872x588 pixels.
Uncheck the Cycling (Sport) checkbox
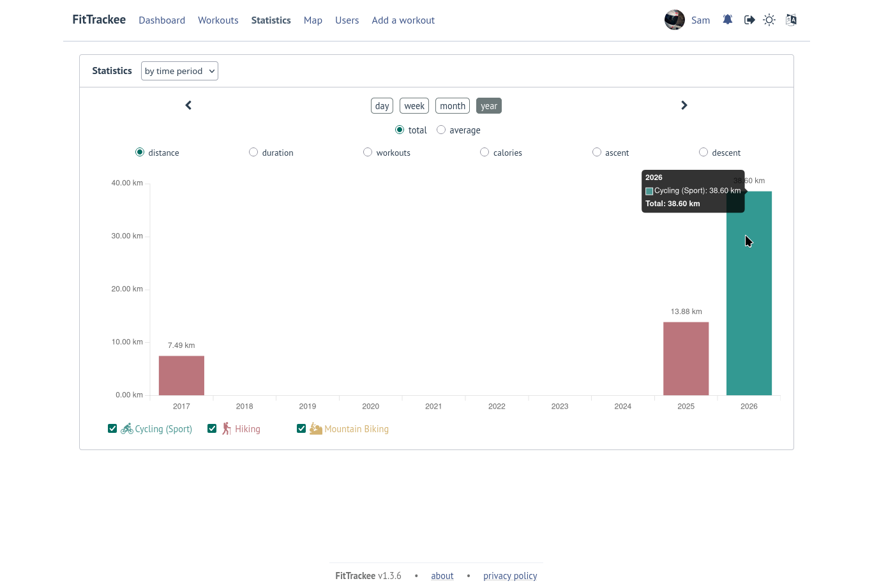(x=112, y=428)
